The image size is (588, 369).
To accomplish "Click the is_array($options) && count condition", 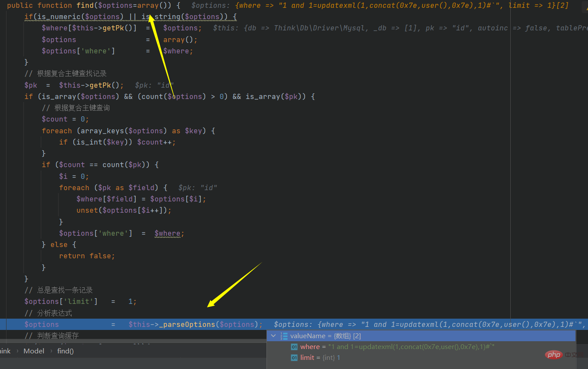I will pos(170,96).
